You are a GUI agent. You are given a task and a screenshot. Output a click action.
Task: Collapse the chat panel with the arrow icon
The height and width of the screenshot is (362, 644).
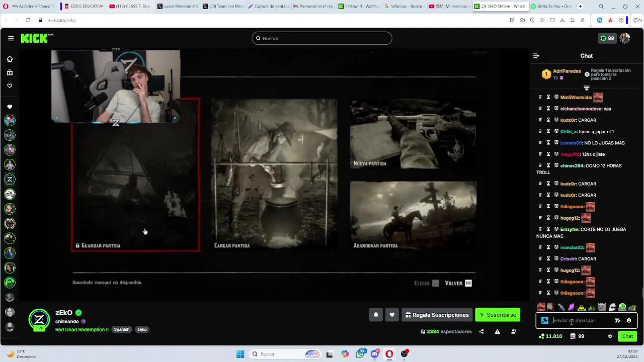coord(536,56)
